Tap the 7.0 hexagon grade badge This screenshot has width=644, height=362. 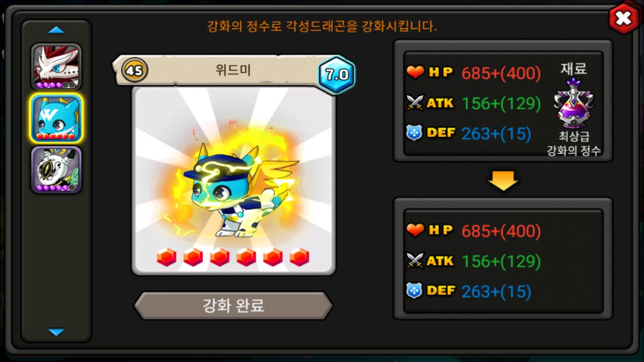337,75
